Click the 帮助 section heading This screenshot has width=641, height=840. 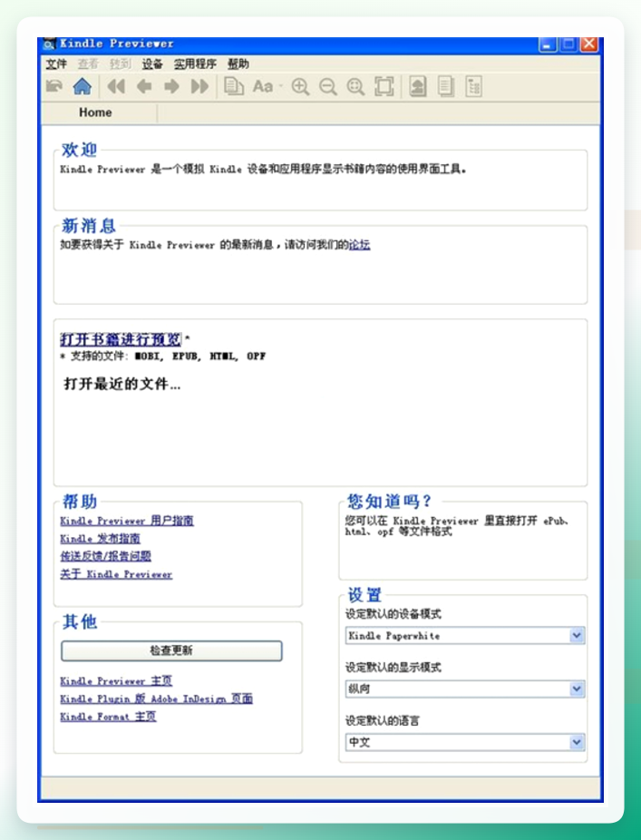(x=80, y=502)
